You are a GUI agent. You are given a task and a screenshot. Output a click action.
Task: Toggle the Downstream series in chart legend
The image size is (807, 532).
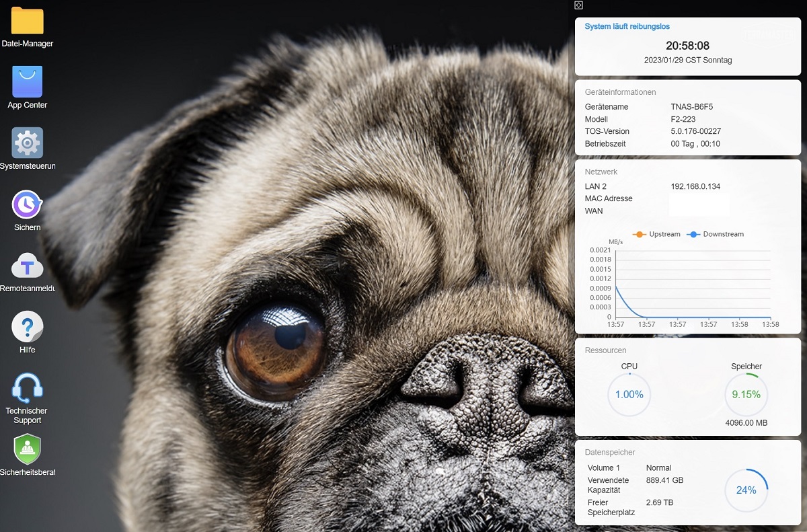pos(716,234)
